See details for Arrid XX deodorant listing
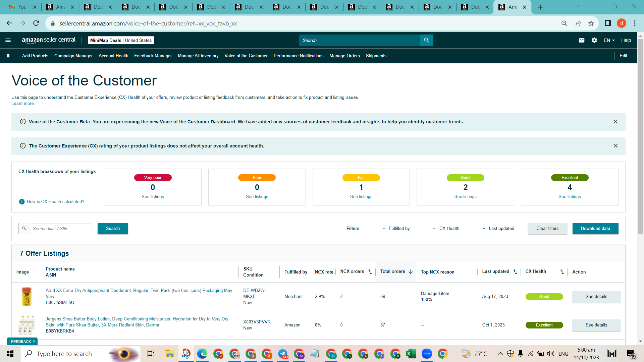This screenshot has width=644, height=362. (596, 297)
